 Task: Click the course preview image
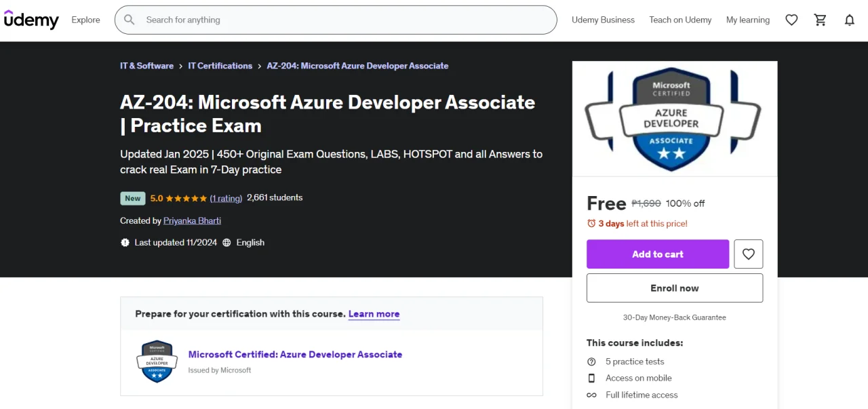675,119
